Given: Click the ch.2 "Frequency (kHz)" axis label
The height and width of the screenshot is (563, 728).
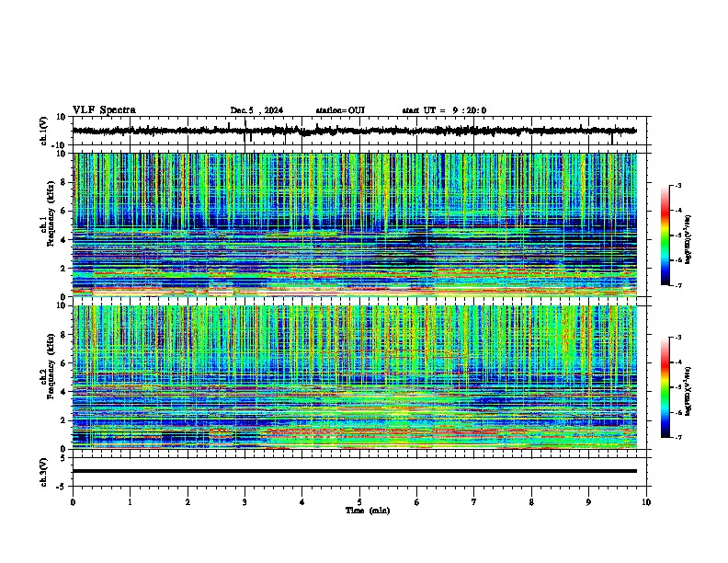Looking at the screenshot, I should point(51,366).
